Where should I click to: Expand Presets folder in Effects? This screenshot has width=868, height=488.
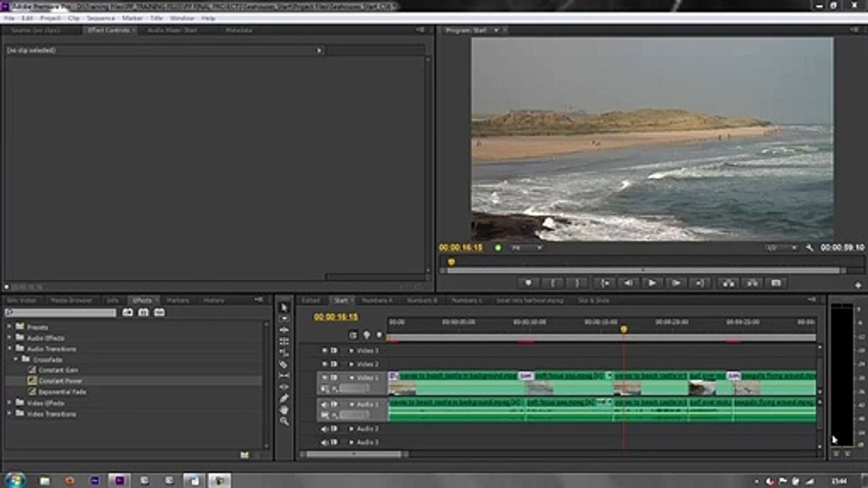pos(9,327)
